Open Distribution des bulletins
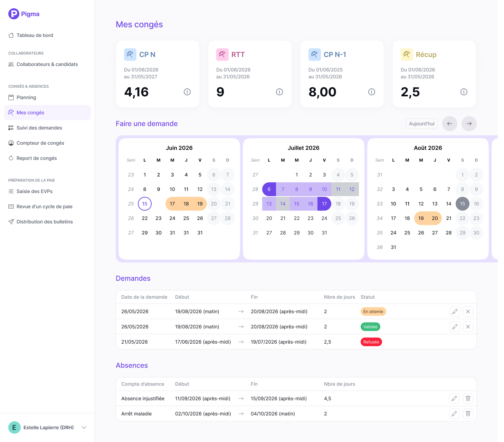This screenshot has width=504, height=442. coord(47,222)
